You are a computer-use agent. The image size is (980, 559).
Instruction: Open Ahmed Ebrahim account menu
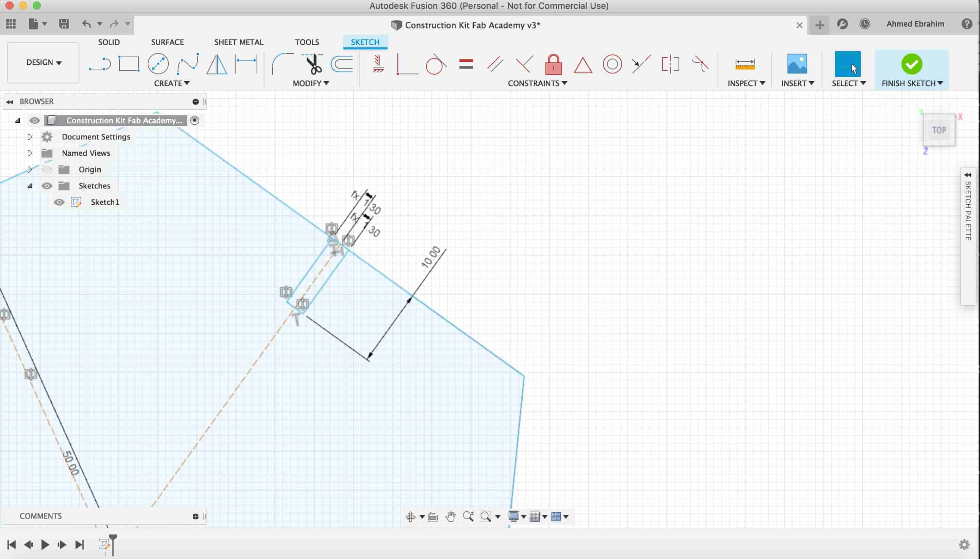tap(915, 24)
